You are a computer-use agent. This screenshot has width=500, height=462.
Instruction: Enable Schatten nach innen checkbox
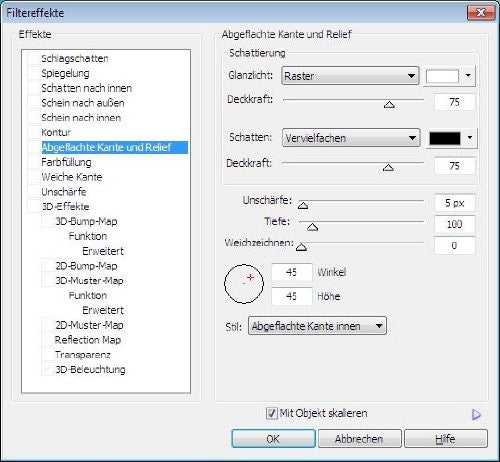pos(34,88)
